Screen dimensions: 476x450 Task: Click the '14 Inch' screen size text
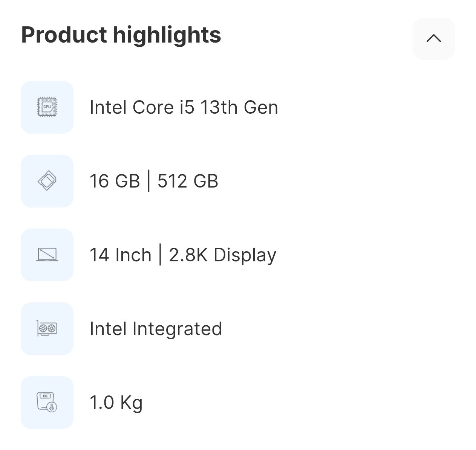click(120, 255)
